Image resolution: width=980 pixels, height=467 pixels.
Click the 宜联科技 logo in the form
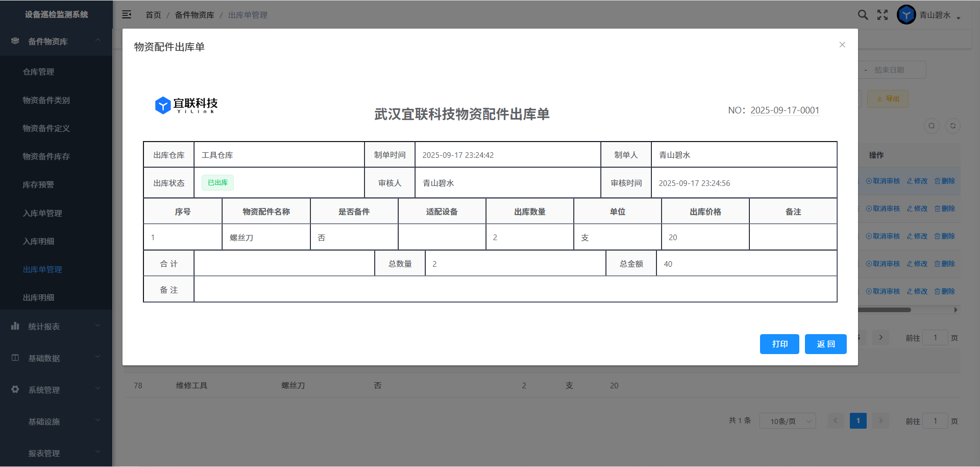[186, 105]
